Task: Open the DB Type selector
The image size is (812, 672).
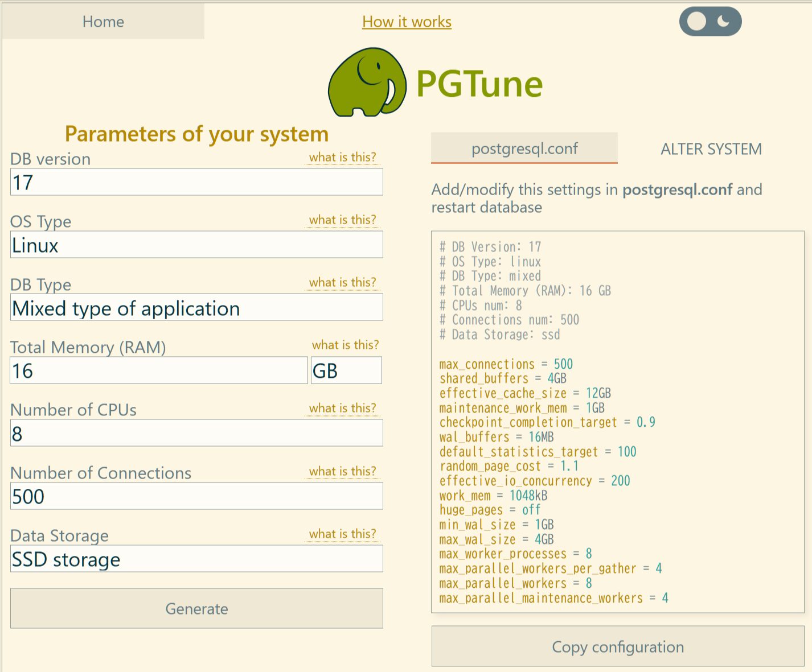Action: click(196, 308)
